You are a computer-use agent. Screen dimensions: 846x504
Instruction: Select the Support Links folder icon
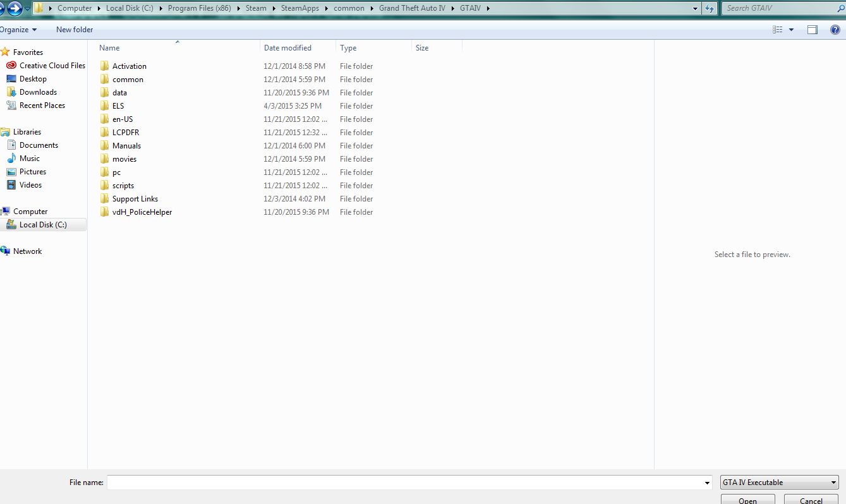(x=105, y=198)
